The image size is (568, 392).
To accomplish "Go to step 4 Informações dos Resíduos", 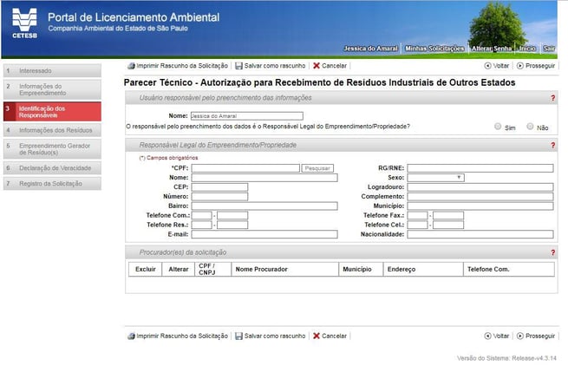I will [52, 130].
